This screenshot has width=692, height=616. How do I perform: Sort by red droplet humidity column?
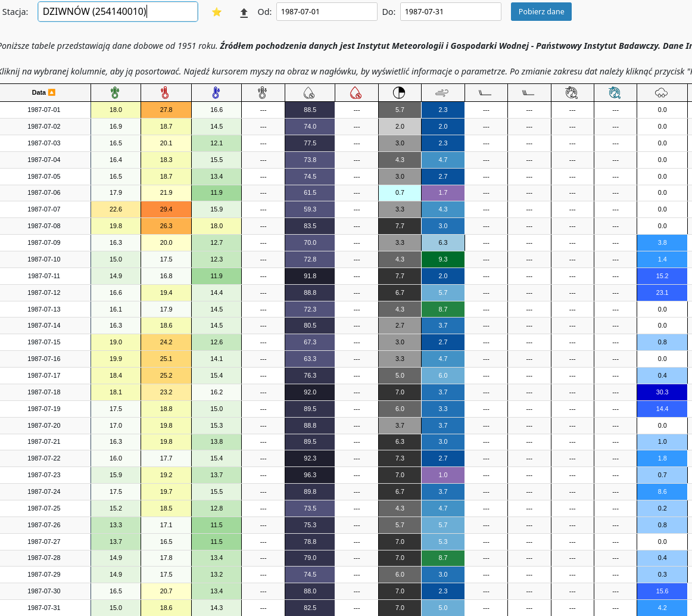pyautogui.click(x=356, y=93)
